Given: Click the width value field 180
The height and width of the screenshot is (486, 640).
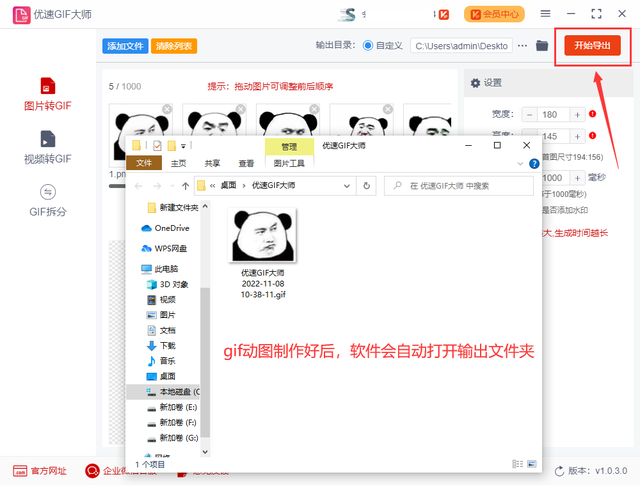Looking at the screenshot, I should pos(553,115).
